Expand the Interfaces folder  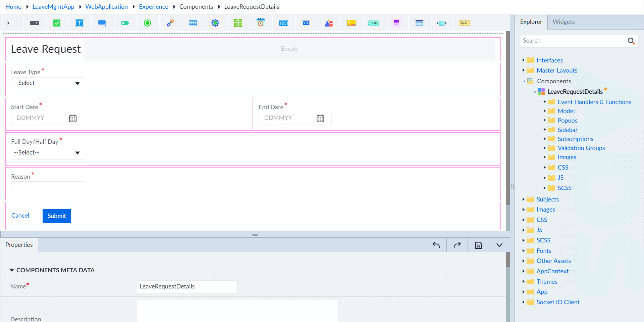tap(523, 60)
